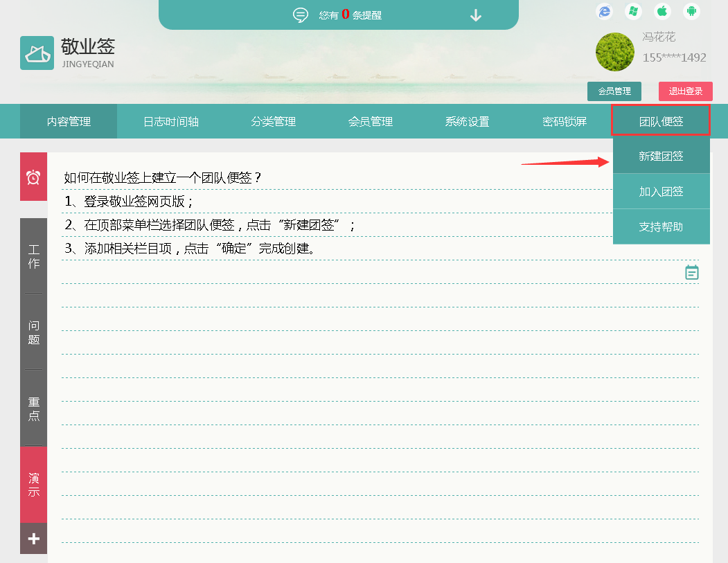
Task: Open the reminder speech bubble icon
Action: tap(301, 15)
